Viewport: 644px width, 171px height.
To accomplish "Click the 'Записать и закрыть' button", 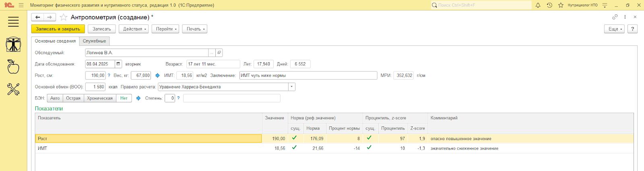I will pos(58,29).
